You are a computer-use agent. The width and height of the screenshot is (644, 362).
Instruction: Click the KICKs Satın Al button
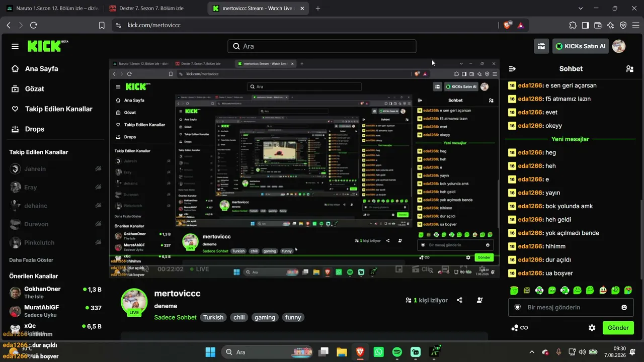(580, 46)
